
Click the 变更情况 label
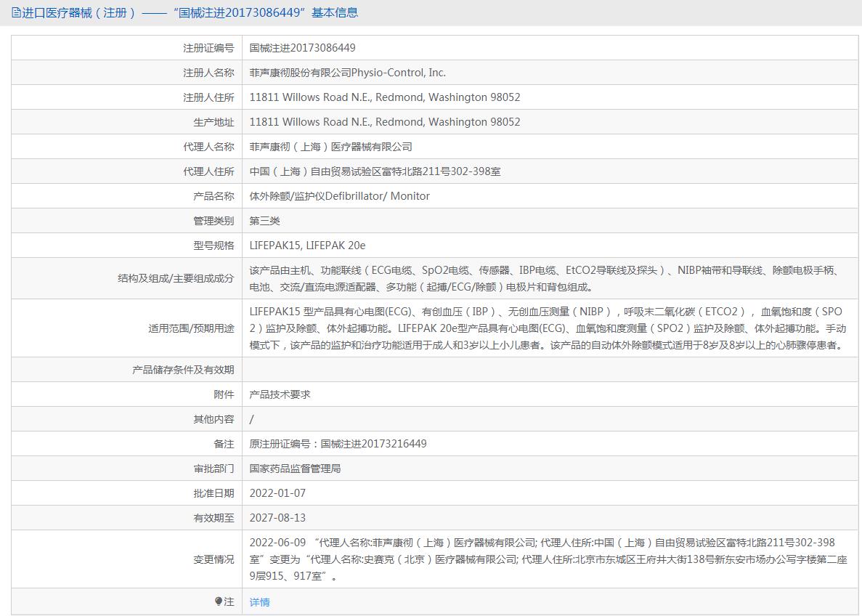coord(214,559)
